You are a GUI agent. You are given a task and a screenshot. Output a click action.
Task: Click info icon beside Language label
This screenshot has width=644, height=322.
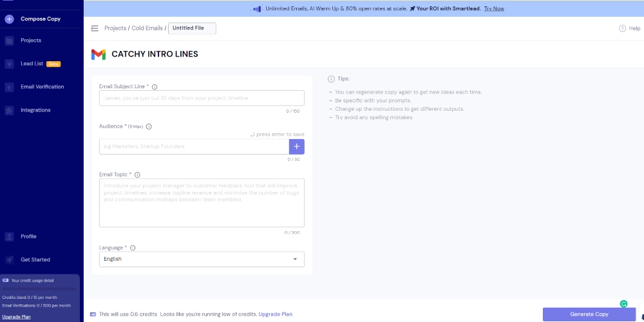coord(133,248)
